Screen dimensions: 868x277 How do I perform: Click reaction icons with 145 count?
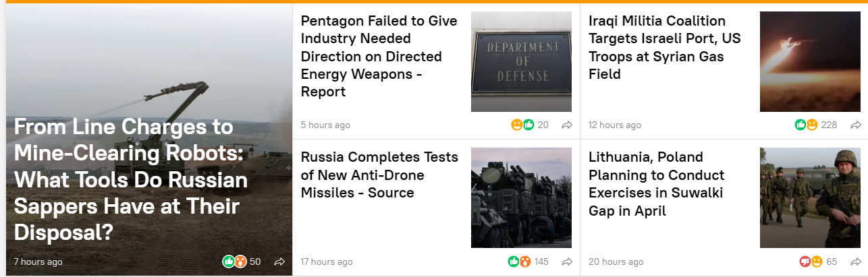click(520, 261)
